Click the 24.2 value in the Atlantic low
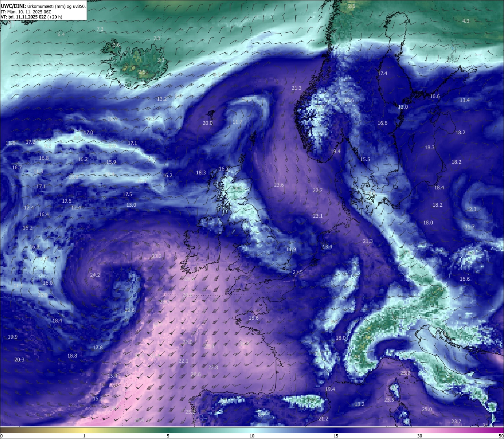 pyautogui.click(x=95, y=275)
